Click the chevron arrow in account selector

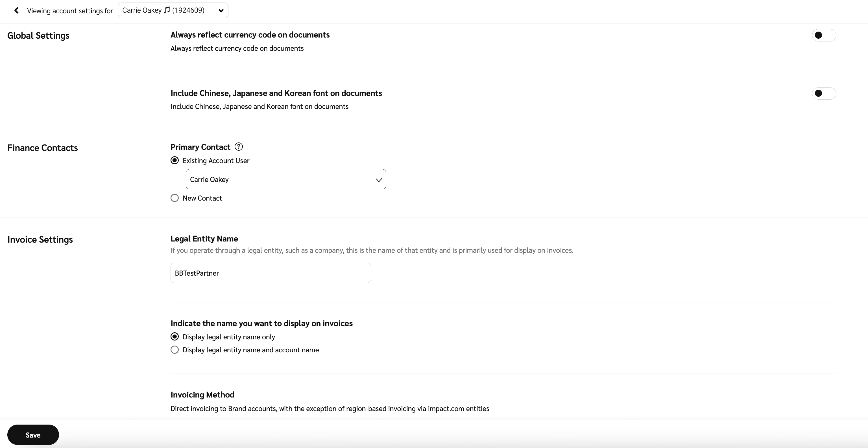[x=221, y=10]
